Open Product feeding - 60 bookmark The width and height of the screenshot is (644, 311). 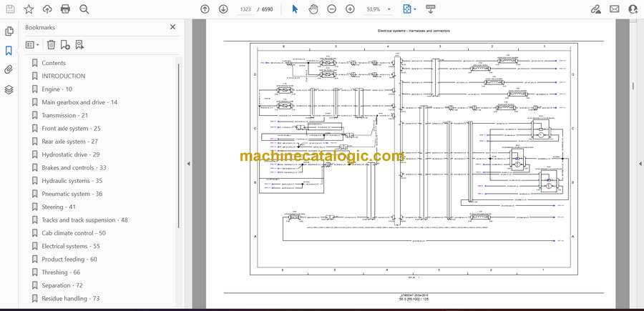(69, 260)
